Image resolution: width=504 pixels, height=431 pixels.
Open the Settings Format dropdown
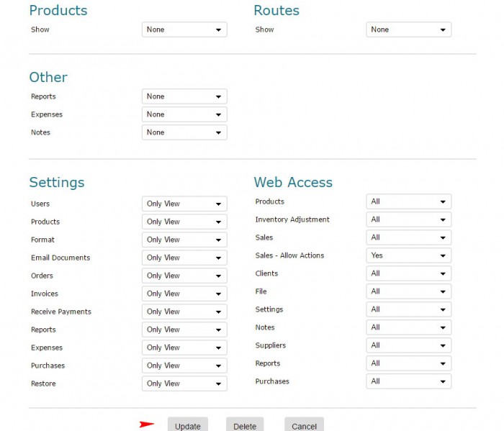click(x=184, y=240)
